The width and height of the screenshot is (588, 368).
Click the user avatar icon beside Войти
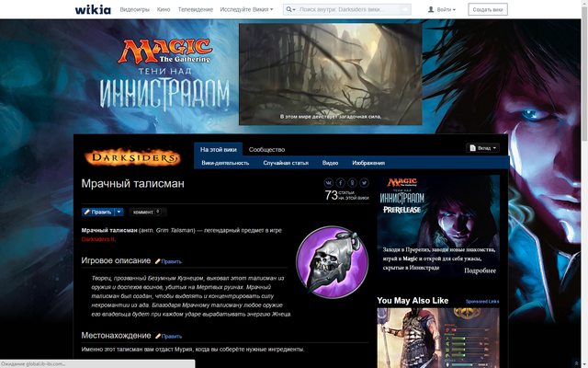coord(431,9)
